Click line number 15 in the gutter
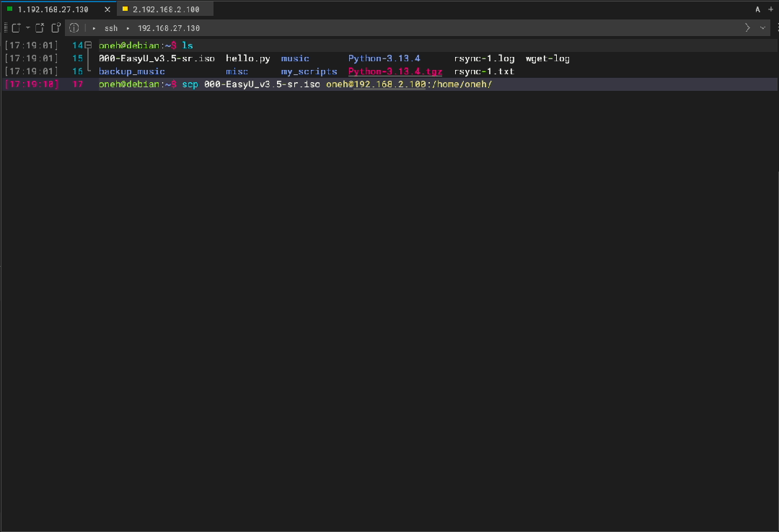 77,58
